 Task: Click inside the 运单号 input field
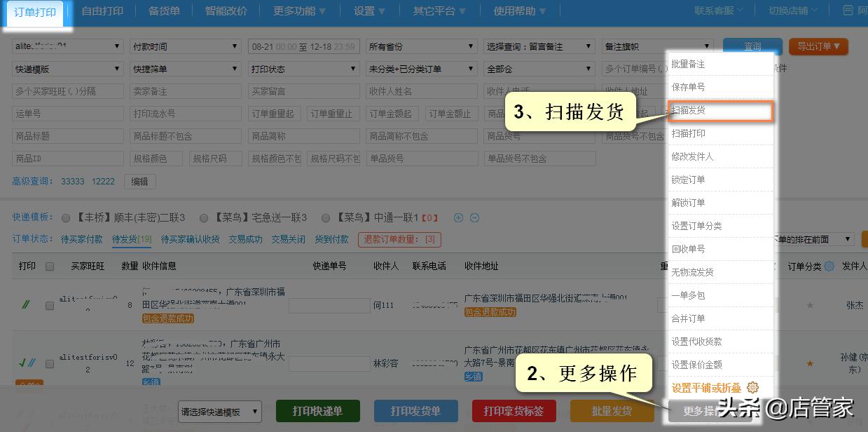[x=67, y=113]
